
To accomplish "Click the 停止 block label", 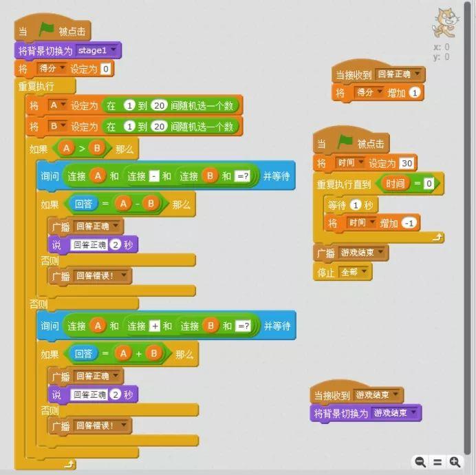I will 326,272.
